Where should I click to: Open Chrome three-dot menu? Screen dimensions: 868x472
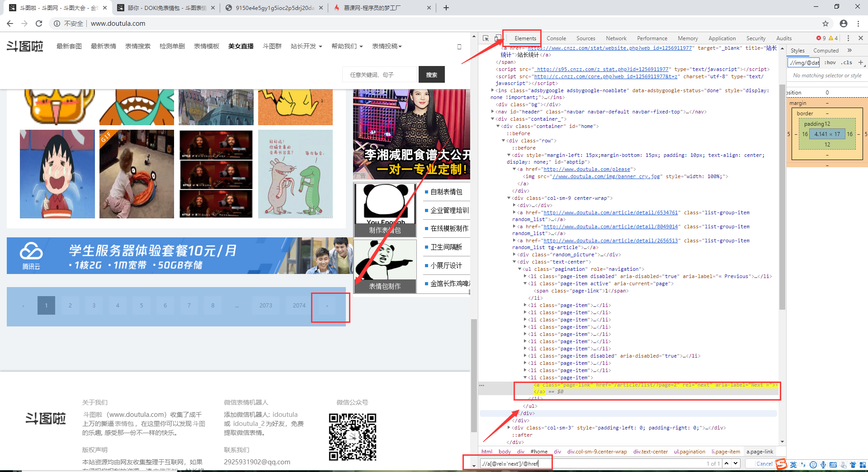click(x=858, y=24)
